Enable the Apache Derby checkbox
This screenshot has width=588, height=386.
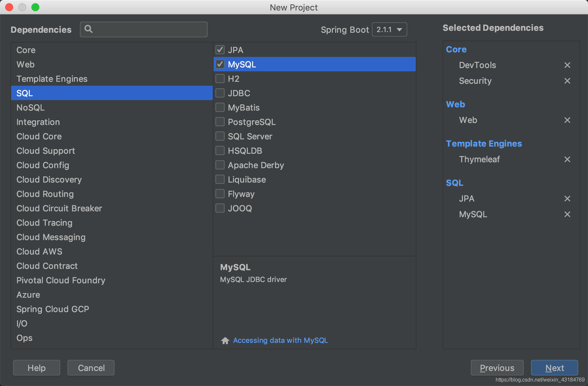[x=220, y=165]
